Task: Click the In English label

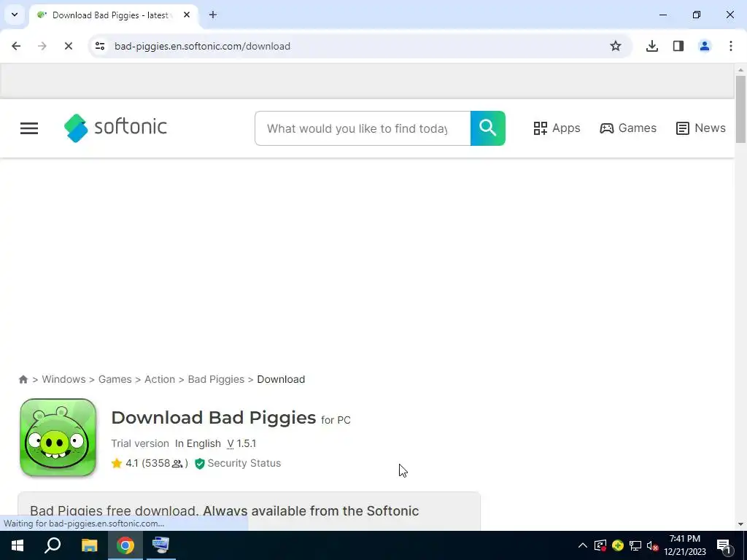Action: pos(198,443)
